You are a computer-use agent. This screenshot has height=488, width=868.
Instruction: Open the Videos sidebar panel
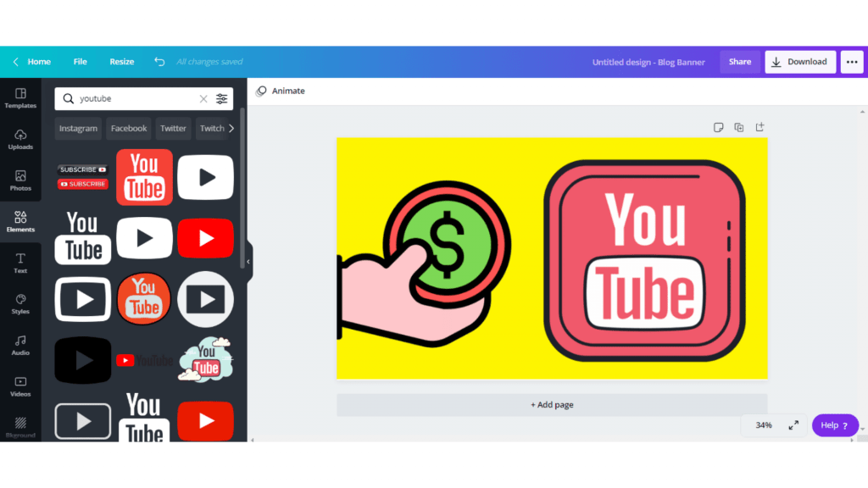click(x=20, y=386)
